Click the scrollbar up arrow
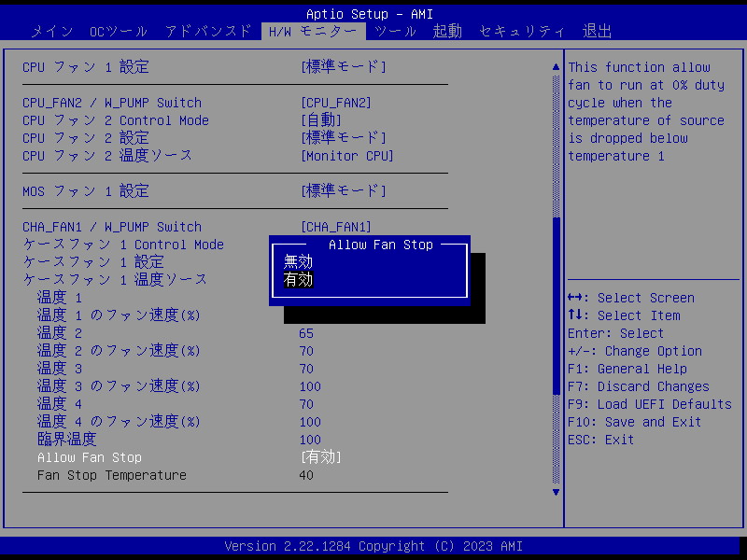This screenshot has height=560, width=747. pos(556,67)
